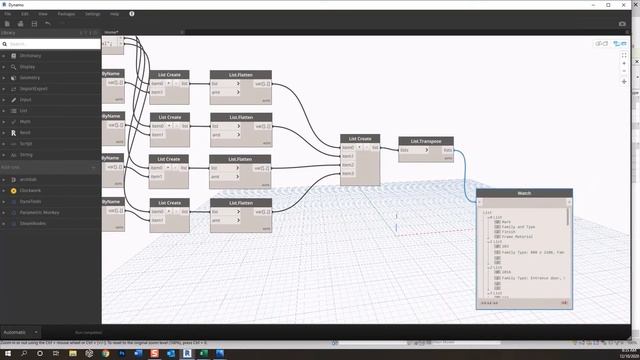Click the info icon beside Help menu
The width and height of the screenshot is (640, 360).
pos(132,13)
